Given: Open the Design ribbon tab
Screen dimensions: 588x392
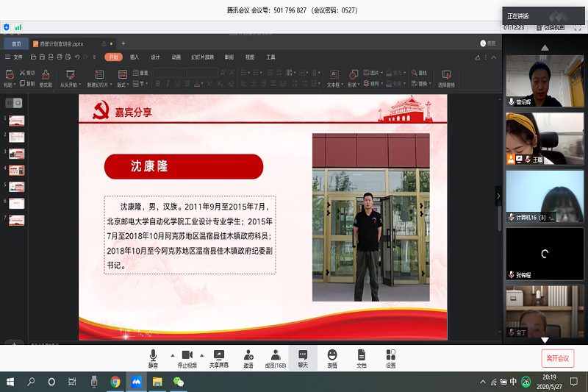Looking at the screenshot, I should pyautogui.click(x=155, y=57).
